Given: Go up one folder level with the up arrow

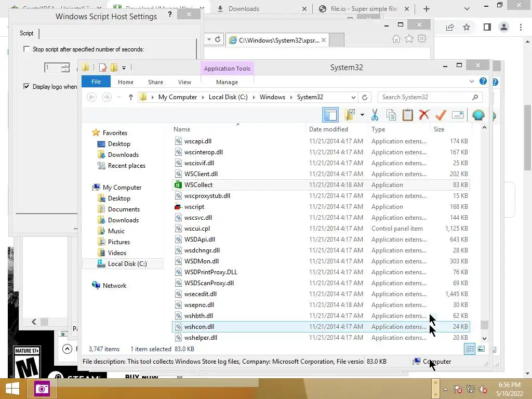Looking at the screenshot, I should coord(130,97).
